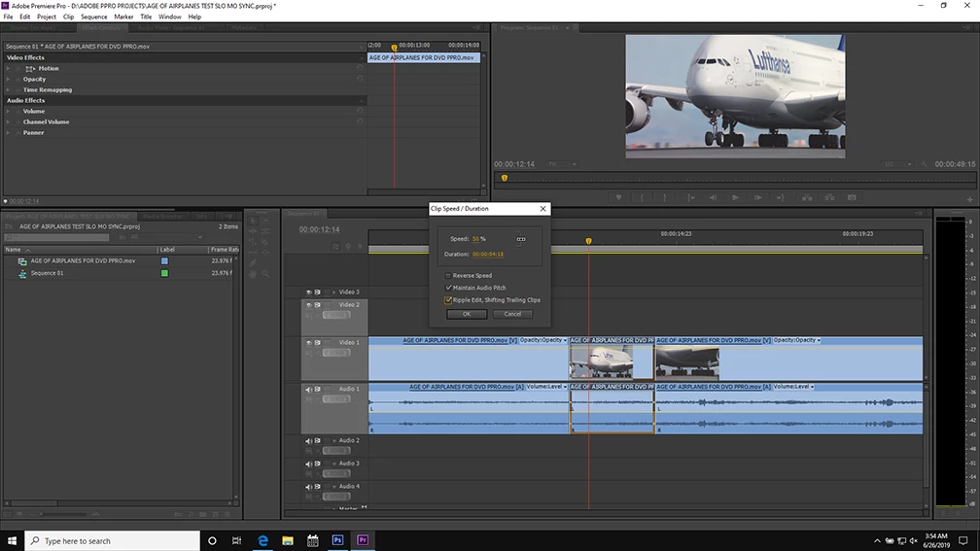Click the Duration 00:00:04:18 value
Image resolution: width=980 pixels, height=551 pixels.
point(488,255)
